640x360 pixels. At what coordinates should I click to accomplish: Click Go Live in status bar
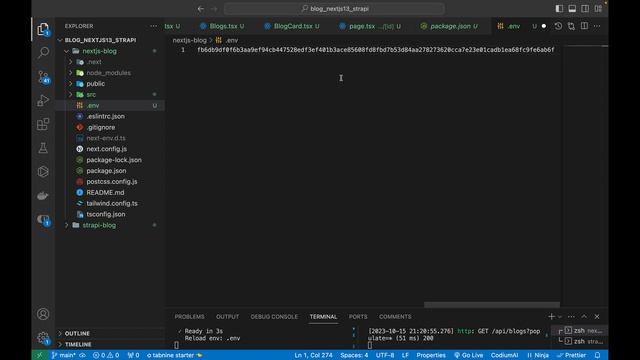pos(469,355)
